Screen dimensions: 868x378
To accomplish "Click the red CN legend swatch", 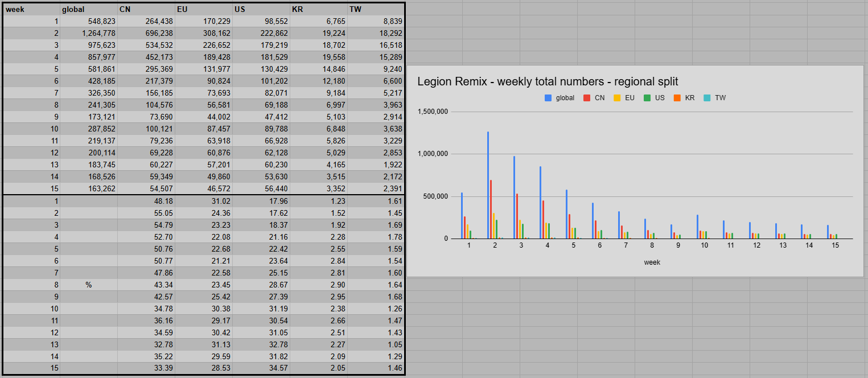I will tap(587, 98).
